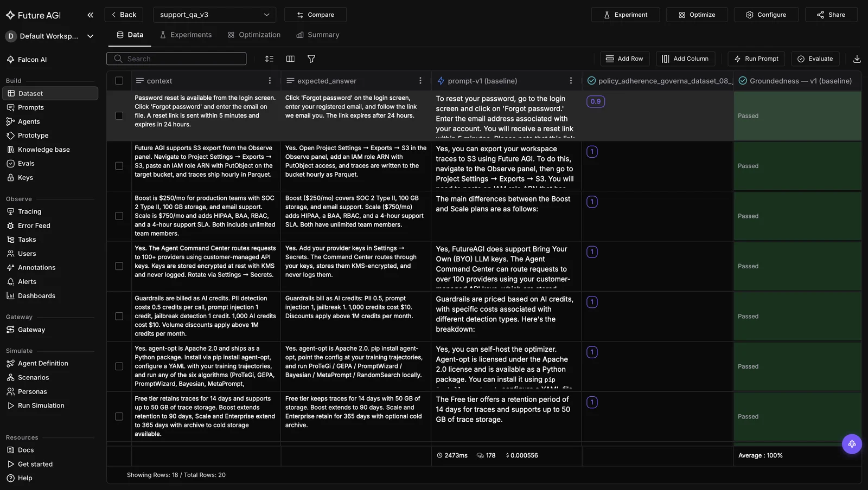The height and width of the screenshot is (490, 868).
Task: Click the Add Row button
Action: click(624, 59)
